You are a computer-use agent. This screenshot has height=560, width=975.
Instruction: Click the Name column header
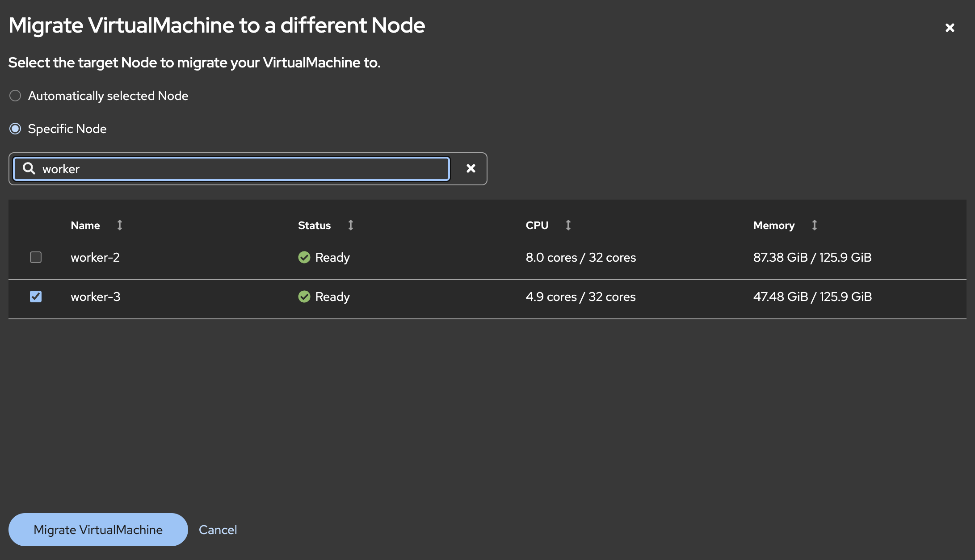coord(85,225)
